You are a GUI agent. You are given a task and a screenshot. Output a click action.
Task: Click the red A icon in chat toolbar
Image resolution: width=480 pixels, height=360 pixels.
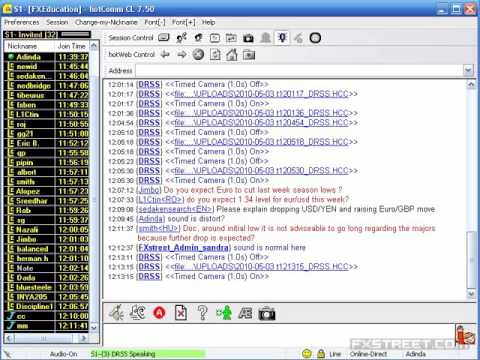tap(159, 313)
